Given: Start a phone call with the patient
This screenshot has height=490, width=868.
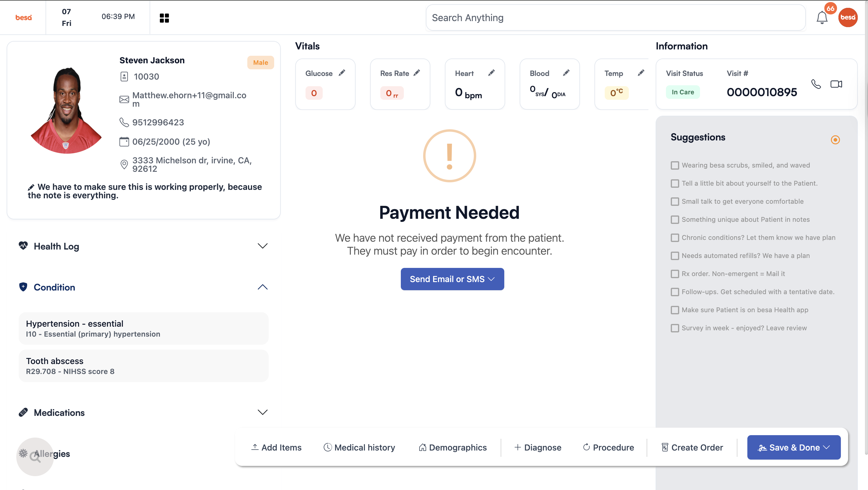Looking at the screenshot, I should (x=816, y=84).
